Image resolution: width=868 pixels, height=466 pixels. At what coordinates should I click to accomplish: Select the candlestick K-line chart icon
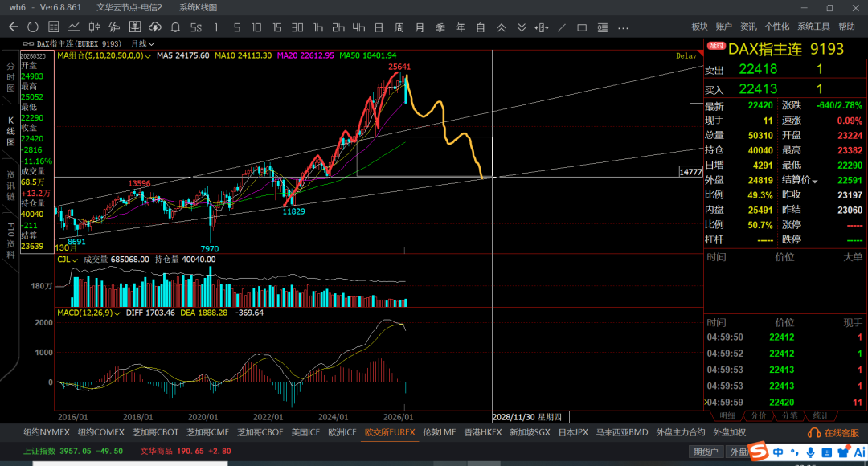click(95, 27)
